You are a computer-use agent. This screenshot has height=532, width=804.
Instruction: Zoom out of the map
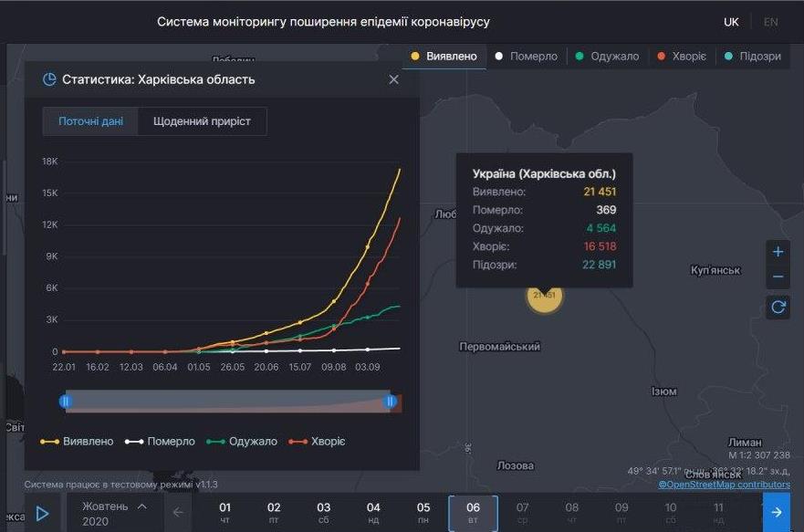[778, 275]
